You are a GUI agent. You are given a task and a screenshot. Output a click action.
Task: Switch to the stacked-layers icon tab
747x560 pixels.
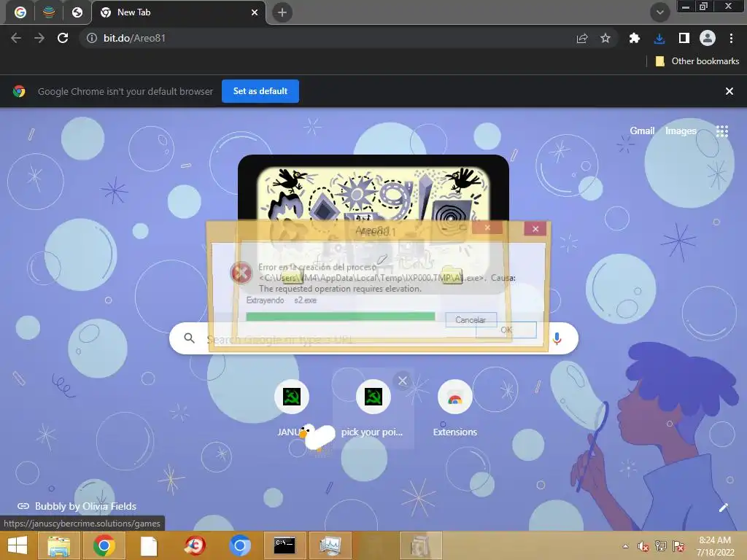[x=49, y=12]
